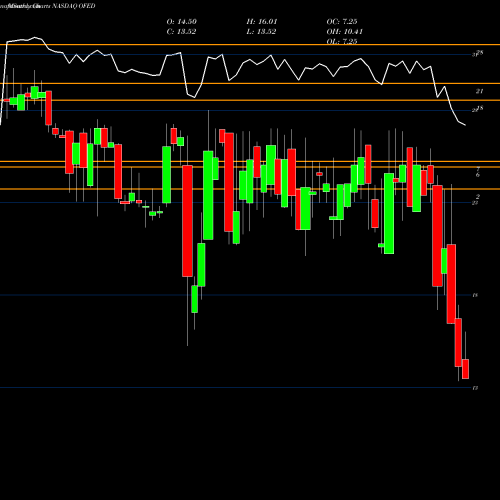Click the OL: 7.25 reading

pos(342,41)
